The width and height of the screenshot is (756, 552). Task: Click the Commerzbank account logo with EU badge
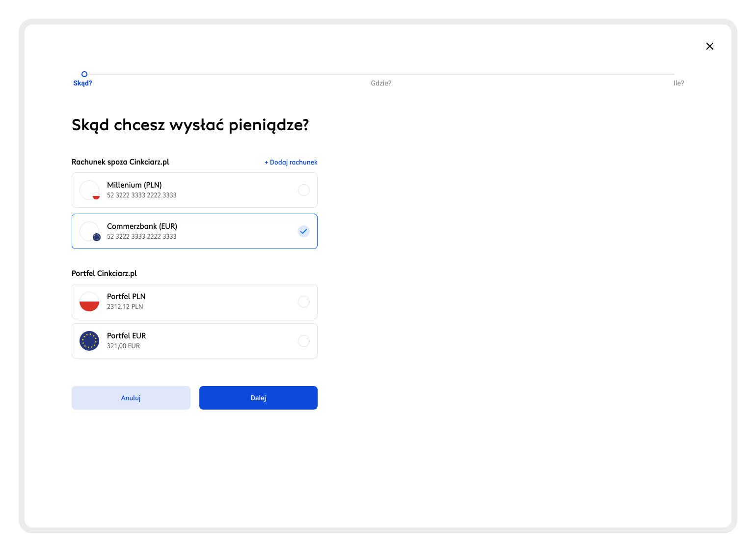click(89, 231)
